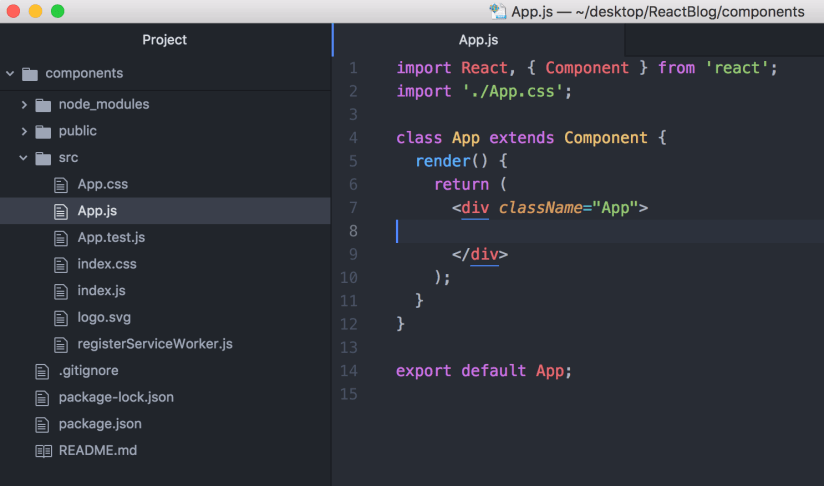Select package-lock.json in project tree
The image size is (824, 486).
pos(116,397)
